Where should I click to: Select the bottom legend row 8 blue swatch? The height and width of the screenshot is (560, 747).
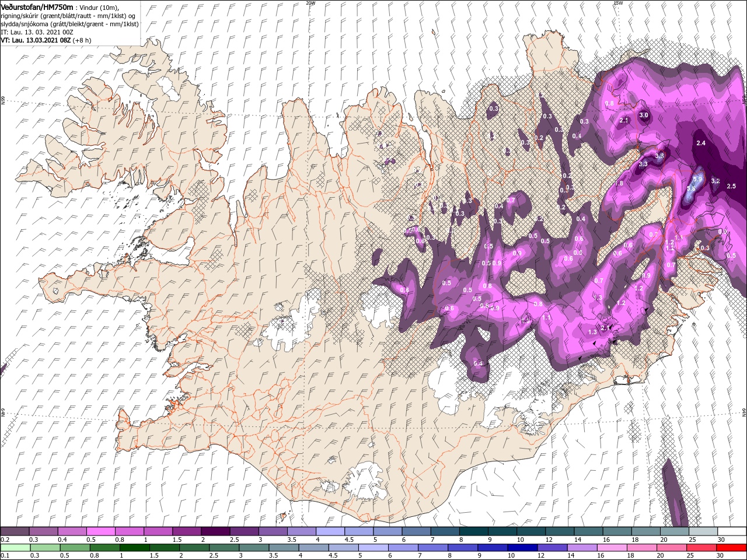tap(463, 548)
